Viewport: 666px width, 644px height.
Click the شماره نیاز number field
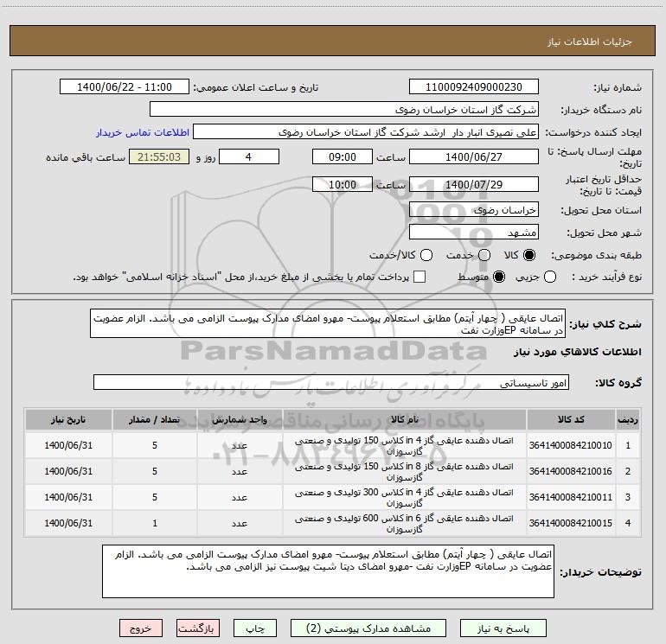[474, 87]
